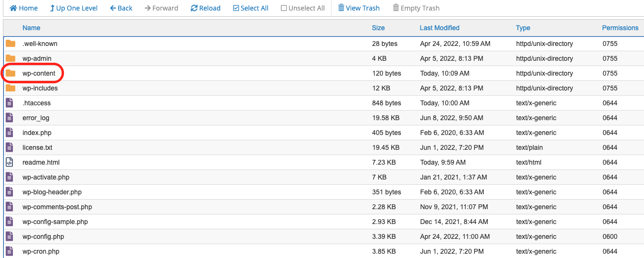644x258 pixels.
Task: Click Unselect All in toolbar
Action: (x=303, y=8)
